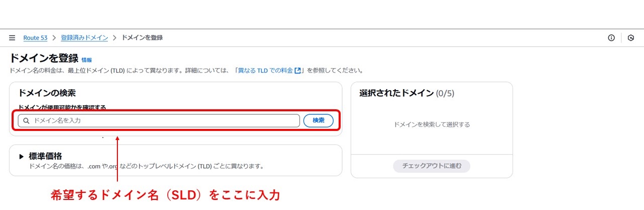Open the 異なる TLD での料金 link

click(266, 71)
